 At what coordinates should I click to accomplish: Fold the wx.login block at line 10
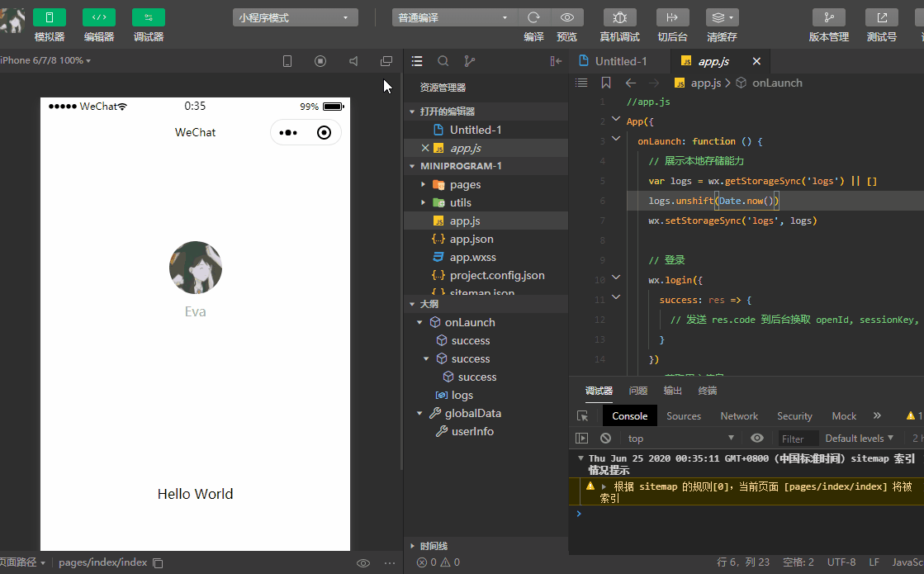[616, 277]
